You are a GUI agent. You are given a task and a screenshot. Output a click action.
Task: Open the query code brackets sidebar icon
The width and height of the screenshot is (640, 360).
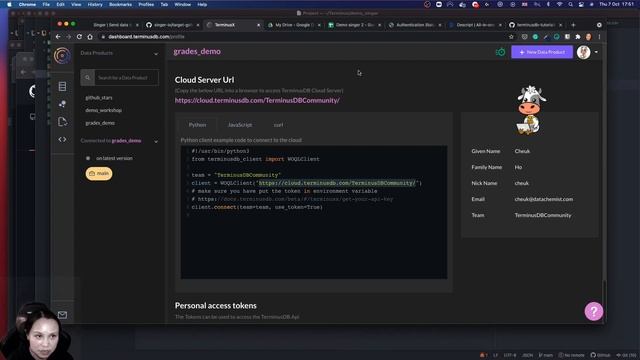(x=62, y=140)
